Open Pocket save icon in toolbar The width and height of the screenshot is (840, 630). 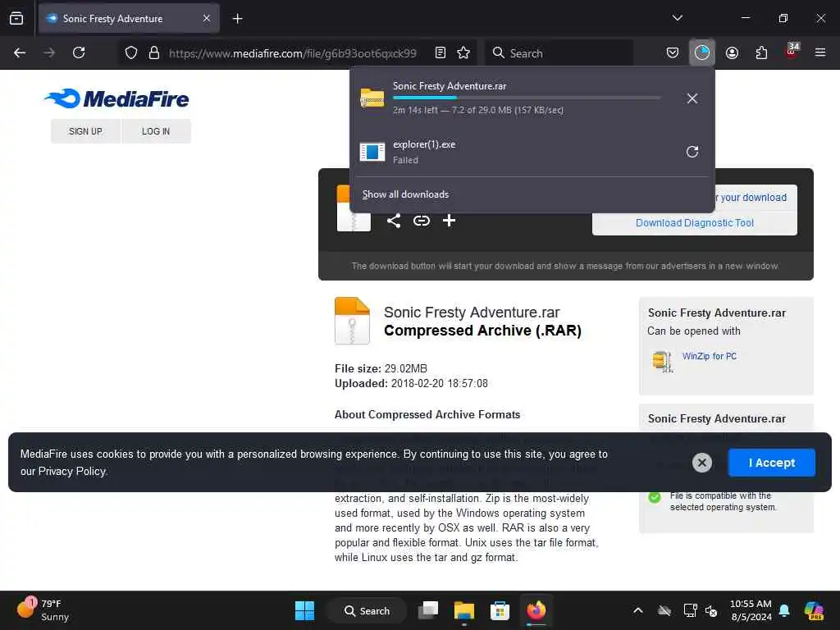pos(673,52)
